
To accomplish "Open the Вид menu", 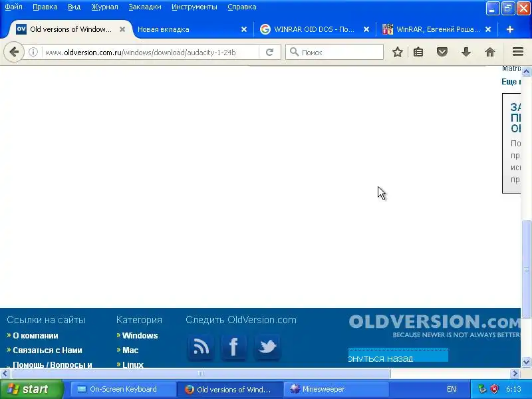I will pos(74,7).
